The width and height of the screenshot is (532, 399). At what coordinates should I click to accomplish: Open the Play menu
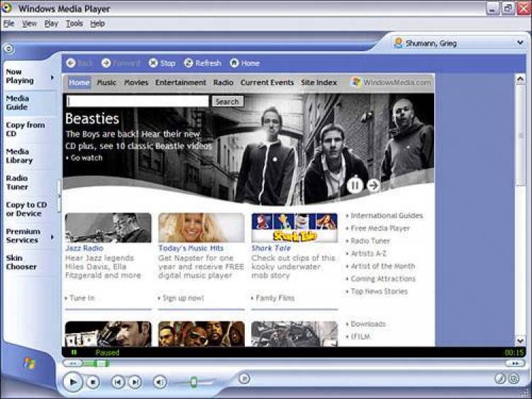pos(51,23)
